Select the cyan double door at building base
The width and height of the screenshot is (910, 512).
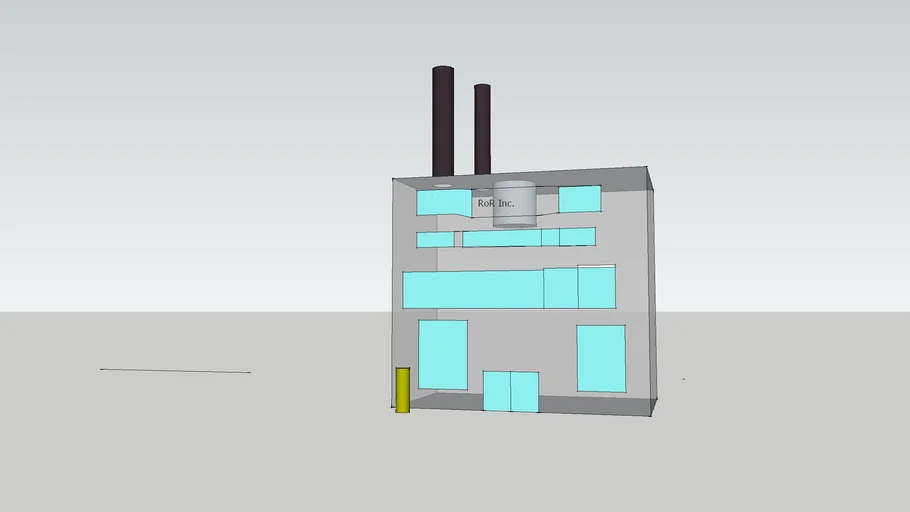click(511, 392)
